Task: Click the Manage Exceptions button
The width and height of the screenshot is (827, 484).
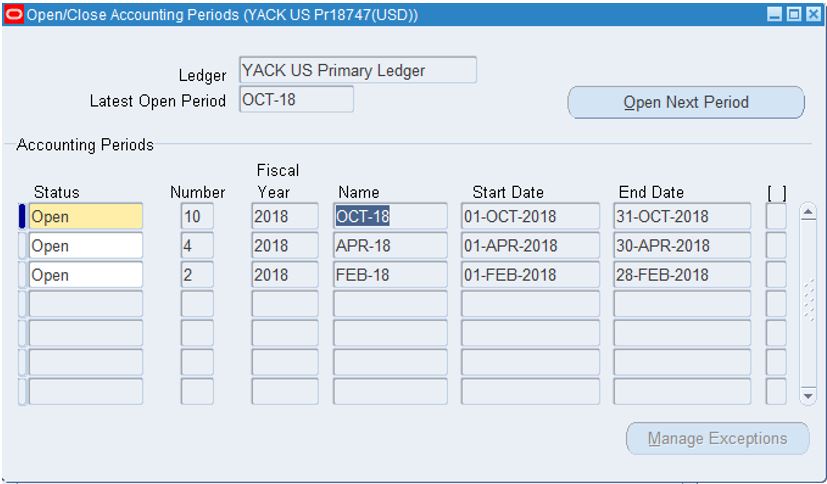Action: [x=717, y=439]
